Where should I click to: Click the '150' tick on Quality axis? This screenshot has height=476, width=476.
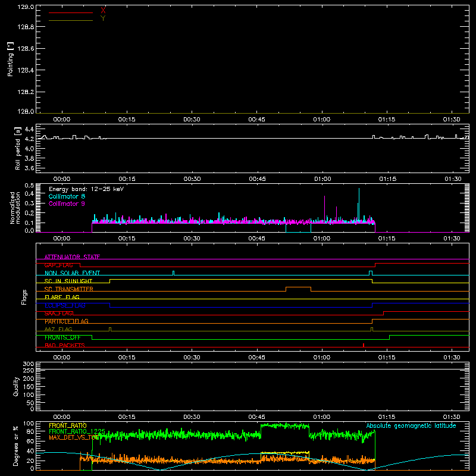click(29, 387)
